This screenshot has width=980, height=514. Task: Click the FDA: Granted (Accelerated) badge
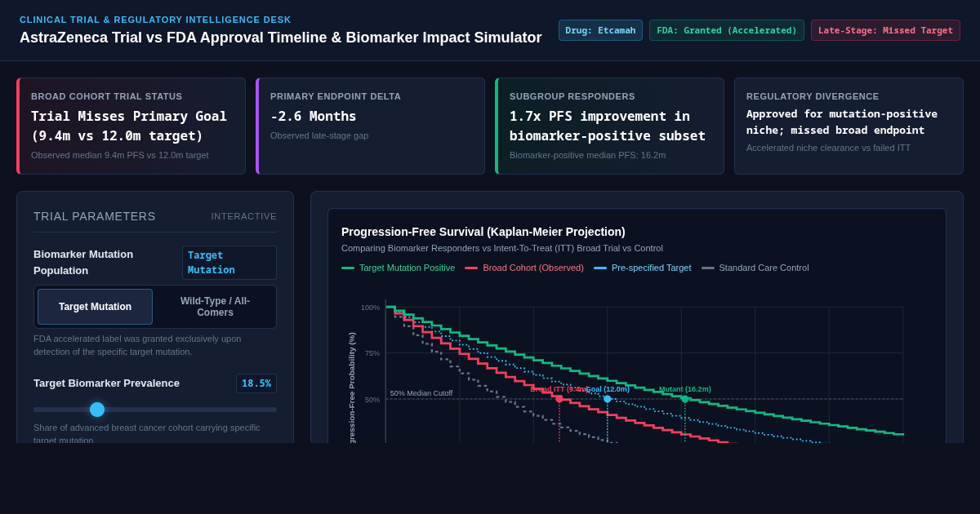pyautogui.click(x=727, y=30)
